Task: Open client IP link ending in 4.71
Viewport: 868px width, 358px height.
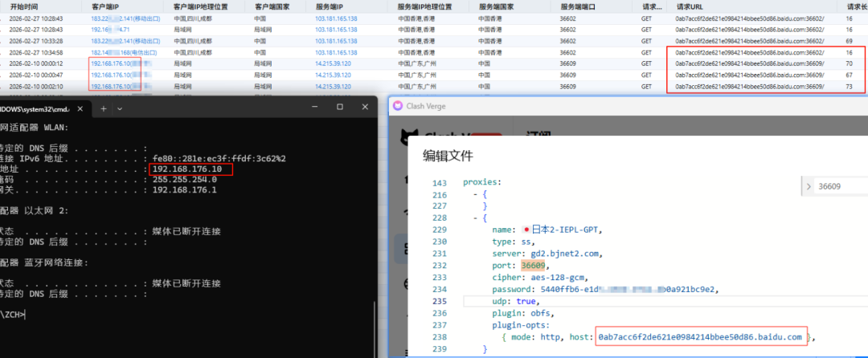Action: tap(110, 30)
